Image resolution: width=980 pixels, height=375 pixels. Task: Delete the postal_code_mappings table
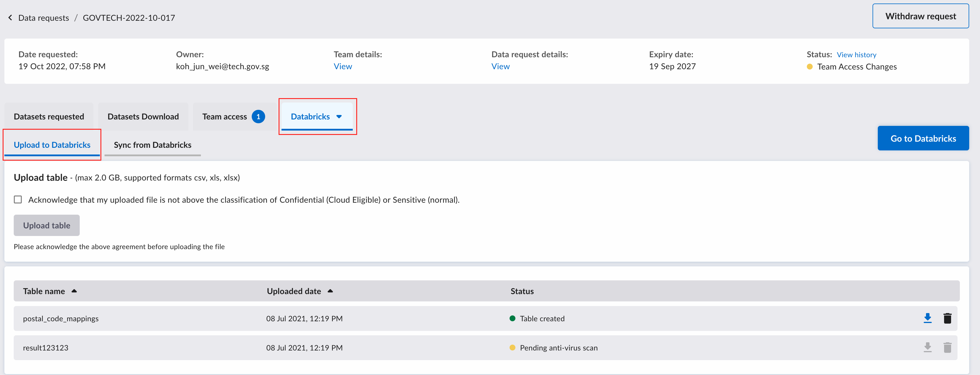947,318
